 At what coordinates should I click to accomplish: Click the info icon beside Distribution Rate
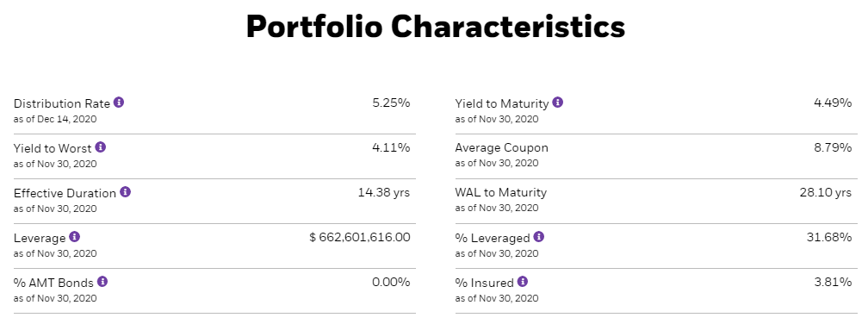pyautogui.click(x=119, y=103)
